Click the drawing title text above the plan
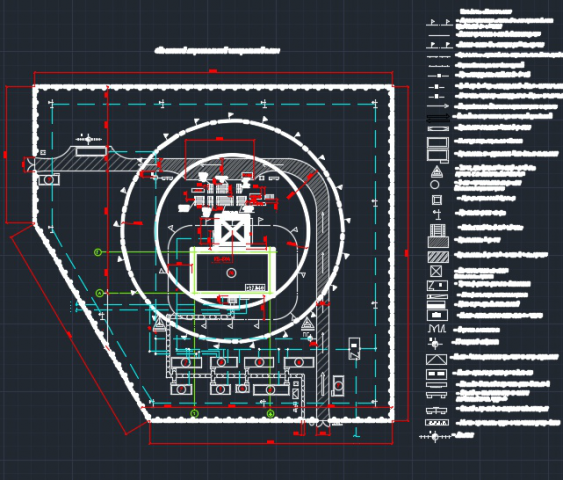Viewport: 563px width, 480px height. pos(218,51)
